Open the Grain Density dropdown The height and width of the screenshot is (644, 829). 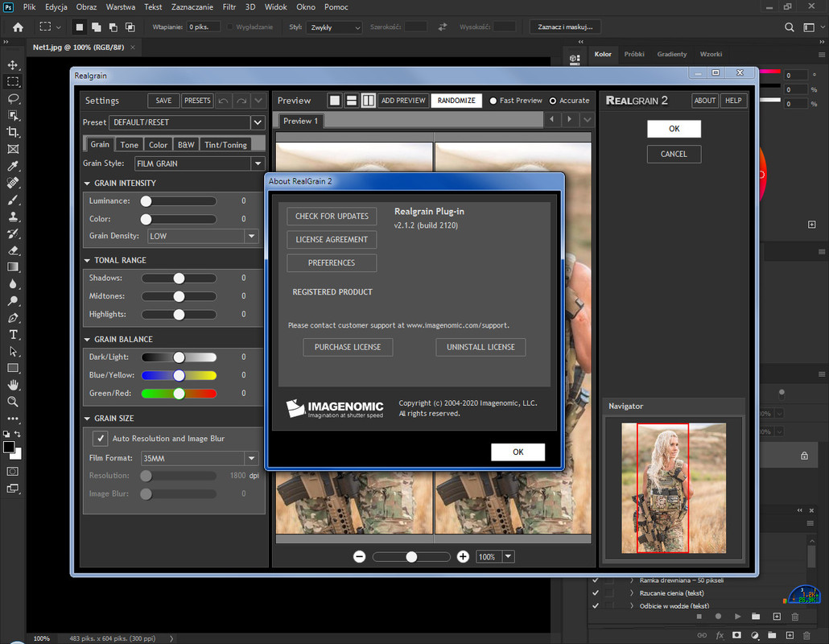(x=203, y=236)
